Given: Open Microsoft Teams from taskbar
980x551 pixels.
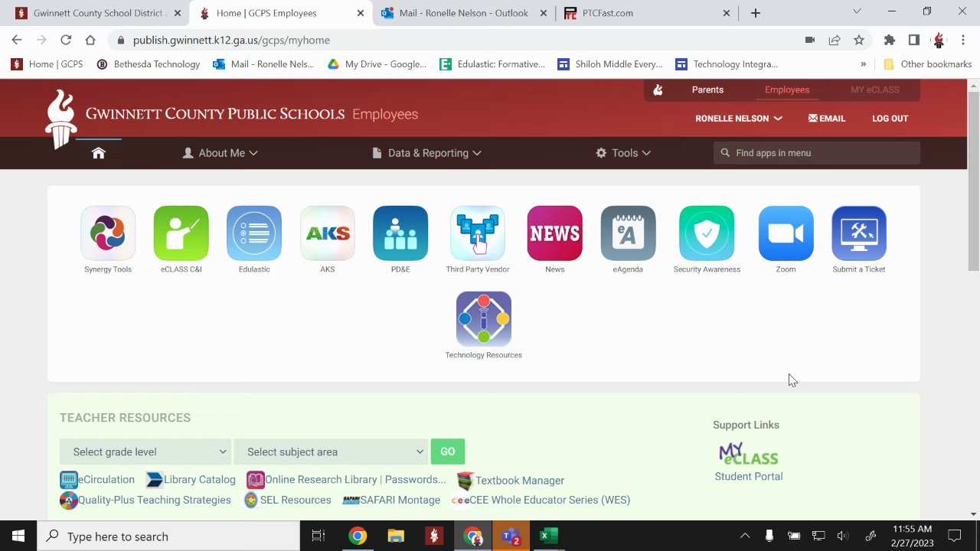Looking at the screenshot, I should click(x=511, y=536).
